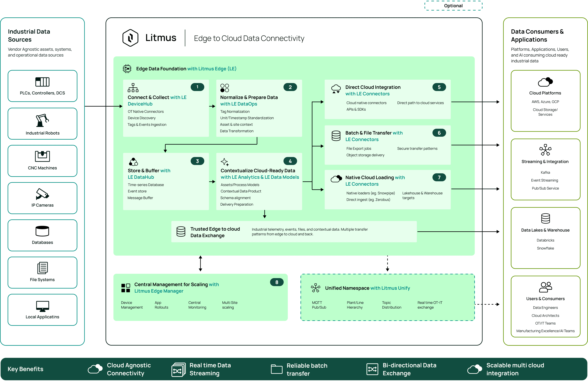Click 'MQTT Pub/Sub' text
The width and height of the screenshot is (588, 382).
tap(319, 305)
